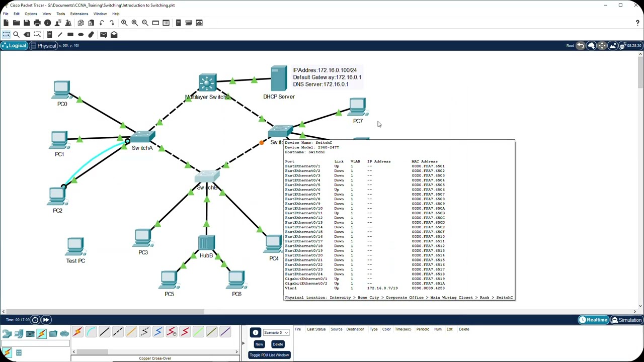Select the Draw Ellipse tool
Image resolution: width=644 pixels, height=362 pixels.
pos(80,35)
